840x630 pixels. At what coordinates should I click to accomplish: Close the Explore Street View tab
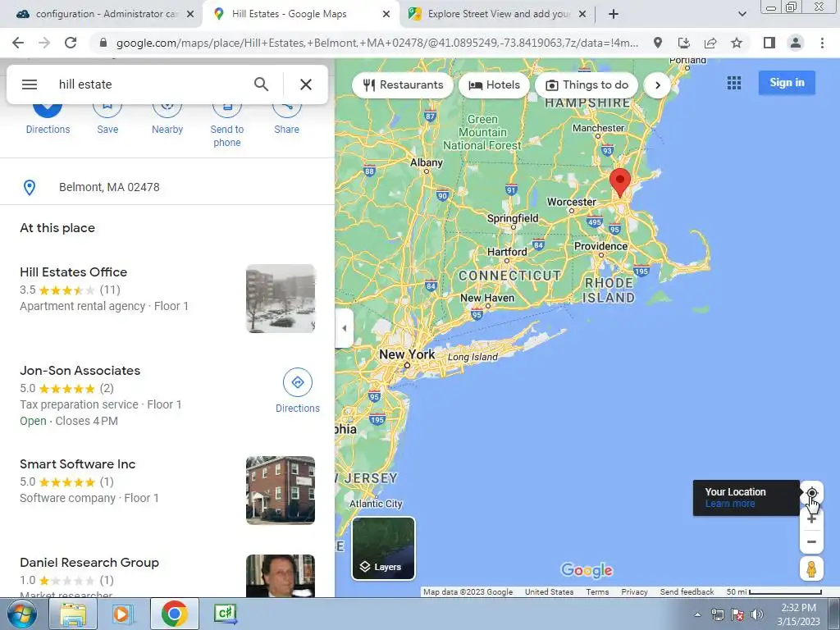[582, 14]
